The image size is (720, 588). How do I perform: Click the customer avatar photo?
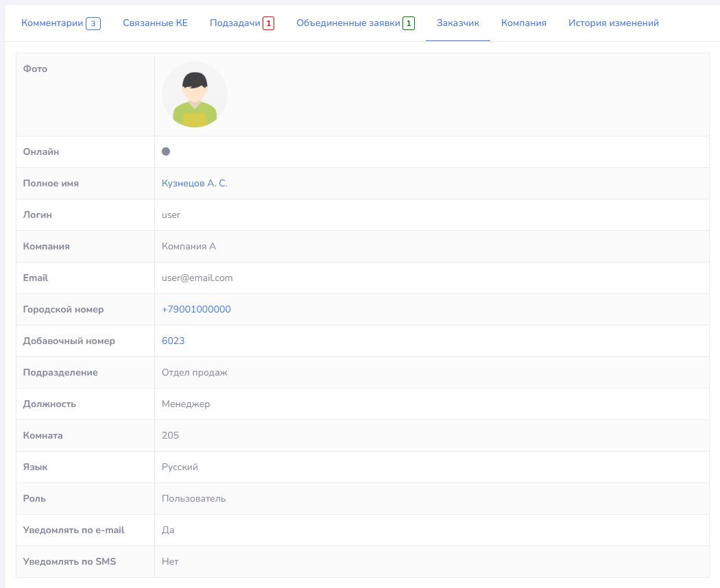[x=195, y=95]
